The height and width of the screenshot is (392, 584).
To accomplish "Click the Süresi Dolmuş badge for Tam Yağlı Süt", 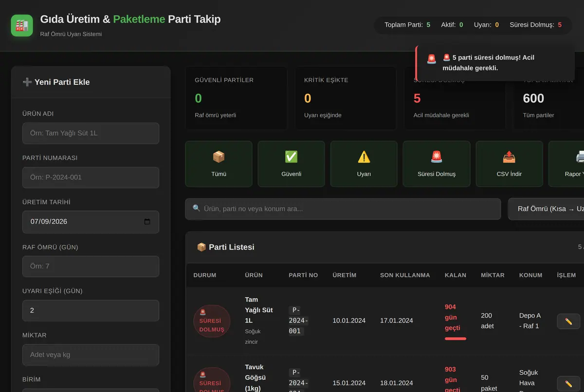I will (x=212, y=321).
